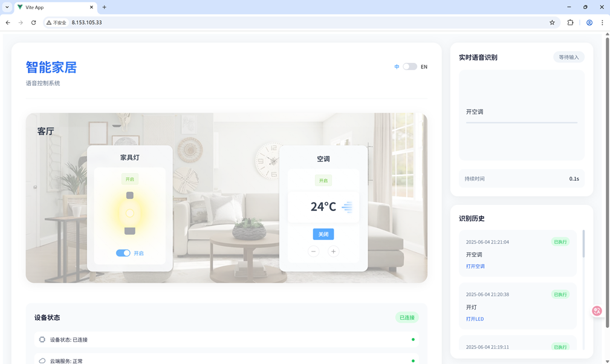Screen dimensions: 610x364
Task: Click the 打开LED command link in history
Action: click(x=475, y=319)
